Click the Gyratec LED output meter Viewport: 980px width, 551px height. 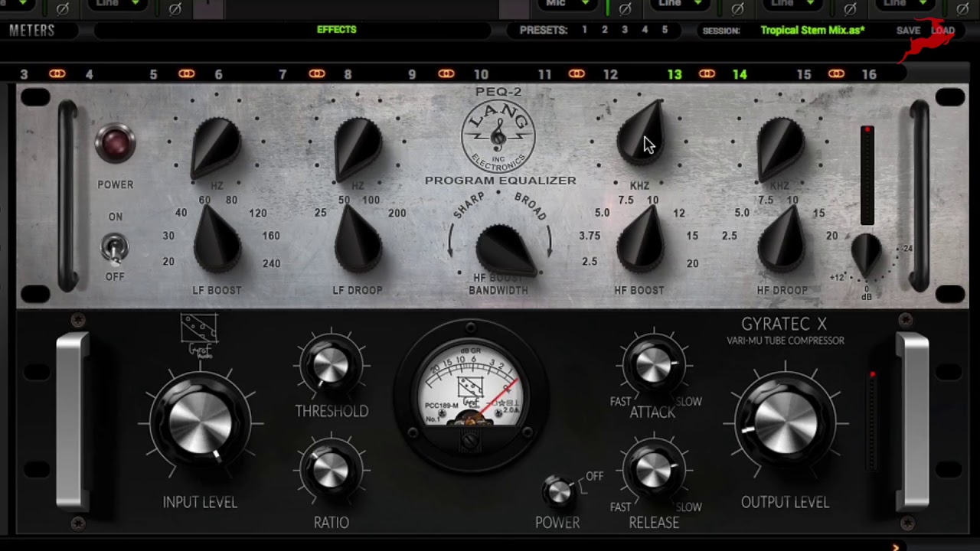coord(872,421)
